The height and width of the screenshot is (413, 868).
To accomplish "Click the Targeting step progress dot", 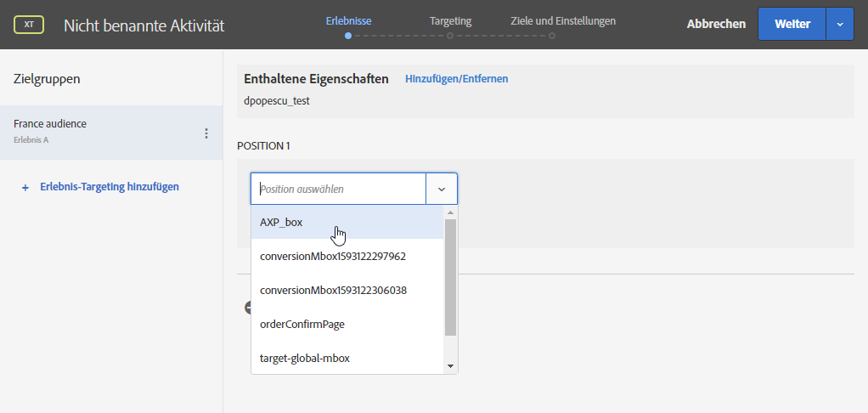I will (x=450, y=36).
